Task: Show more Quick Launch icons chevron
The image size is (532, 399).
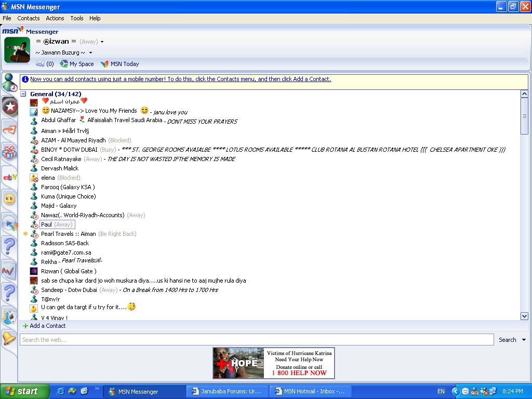Action: point(97,389)
